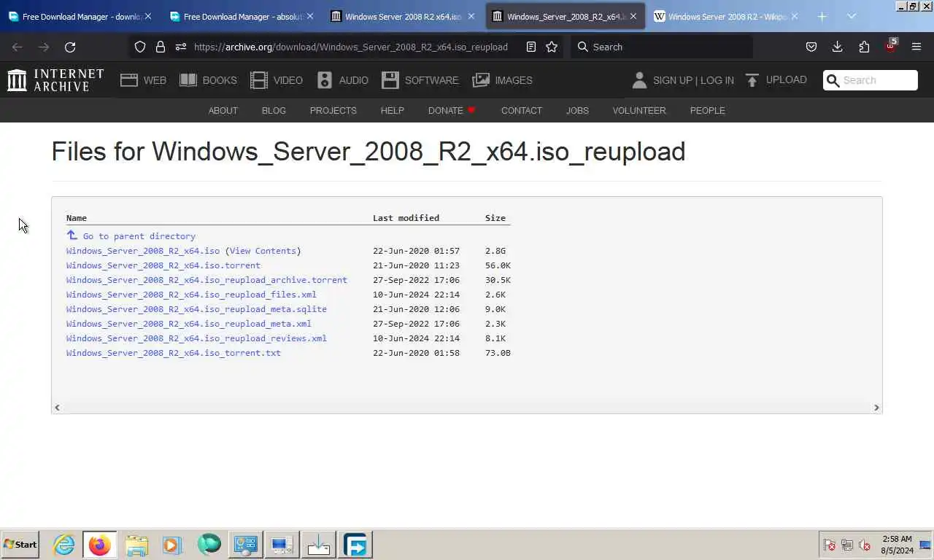Viewport: 934px width, 560px height.
Task: Open uBlock Origin extension icon
Action: 891,45
